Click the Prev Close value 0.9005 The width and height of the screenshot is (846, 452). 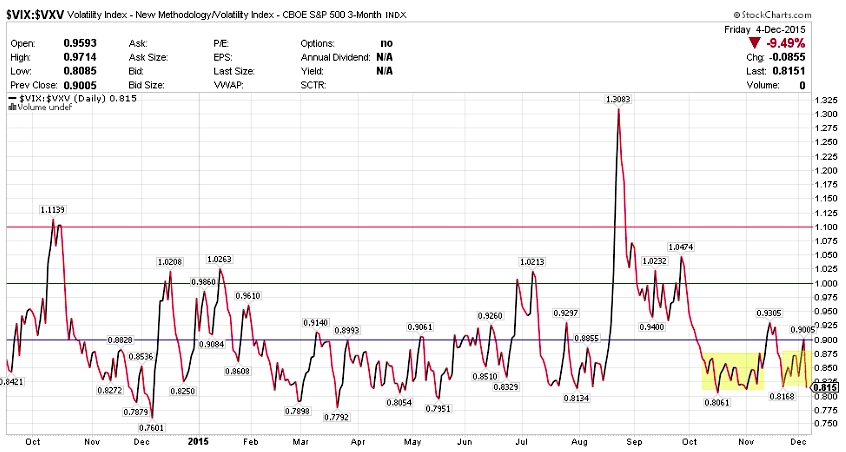80,85
